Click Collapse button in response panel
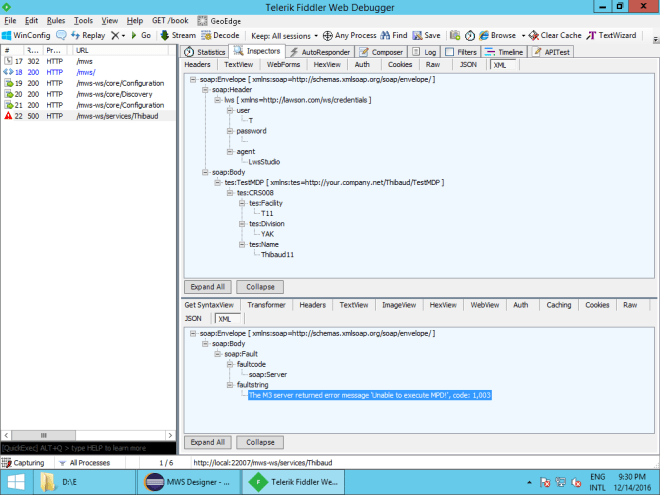Viewport: 660px width, 495px height. tap(260, 442)
